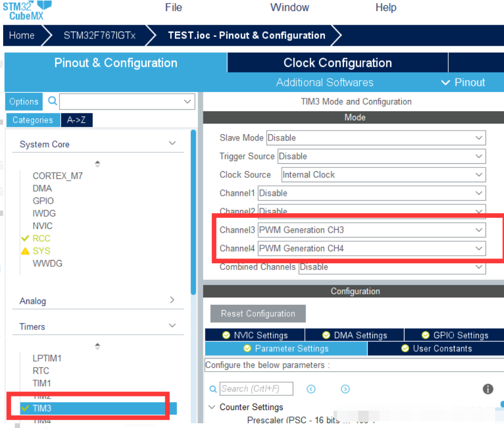Open the Window menu
Screen dimensions: 504x428
(290, 7)
